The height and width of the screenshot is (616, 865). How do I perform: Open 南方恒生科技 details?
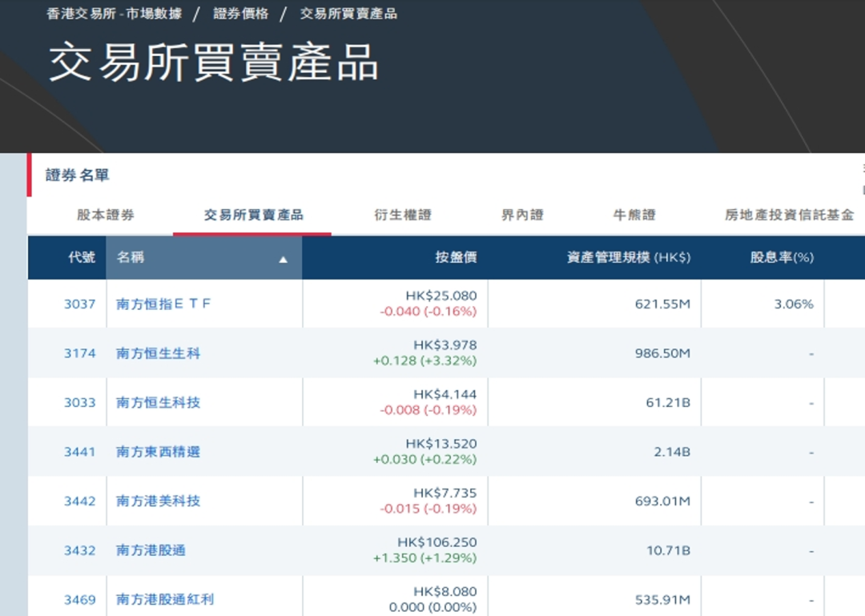(x=158, y=402)
